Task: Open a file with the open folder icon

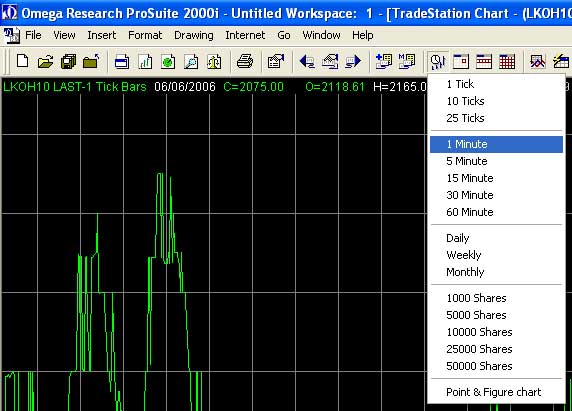Action: pos(46,61)
